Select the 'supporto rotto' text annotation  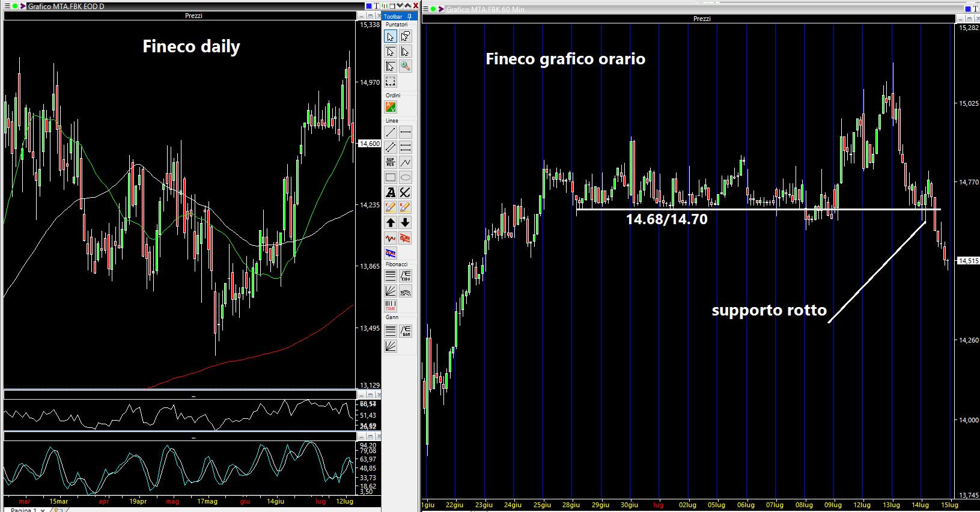click(769, 311)
